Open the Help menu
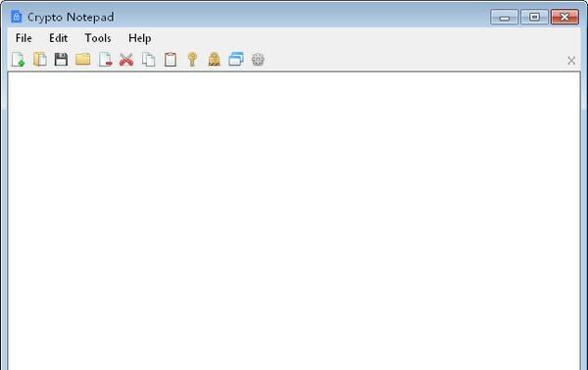Image resolution: width=588 pixels, height=370 pixels. tap(140, 38)
